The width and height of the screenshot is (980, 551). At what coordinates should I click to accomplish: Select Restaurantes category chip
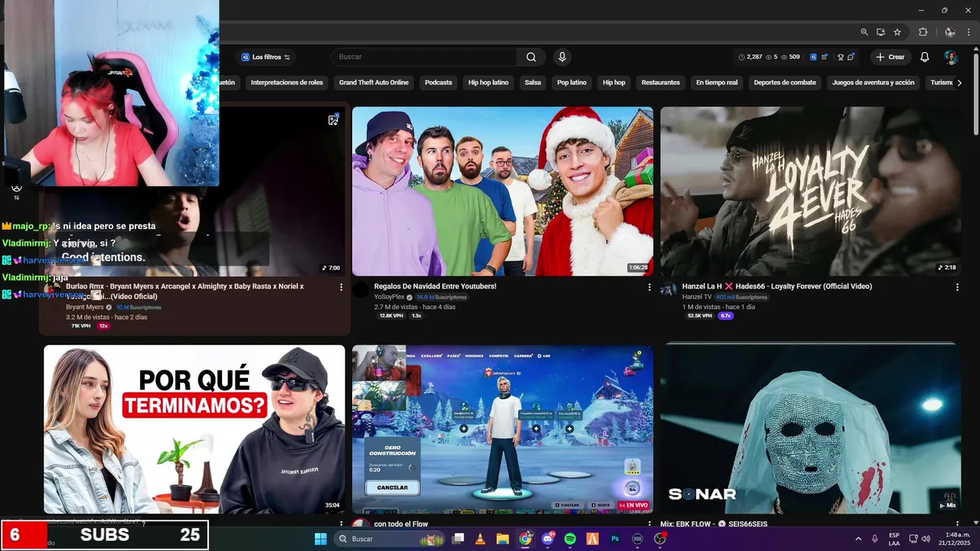[661, 83]
